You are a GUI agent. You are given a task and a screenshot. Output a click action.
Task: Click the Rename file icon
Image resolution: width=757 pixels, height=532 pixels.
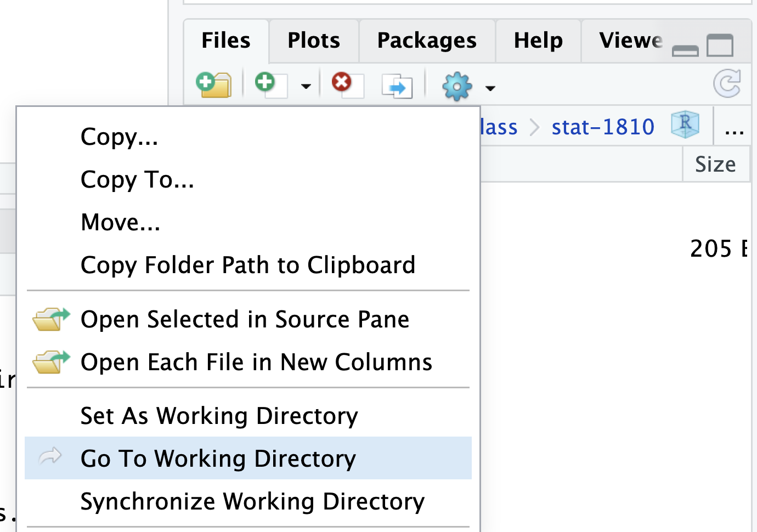coord(397,86)
